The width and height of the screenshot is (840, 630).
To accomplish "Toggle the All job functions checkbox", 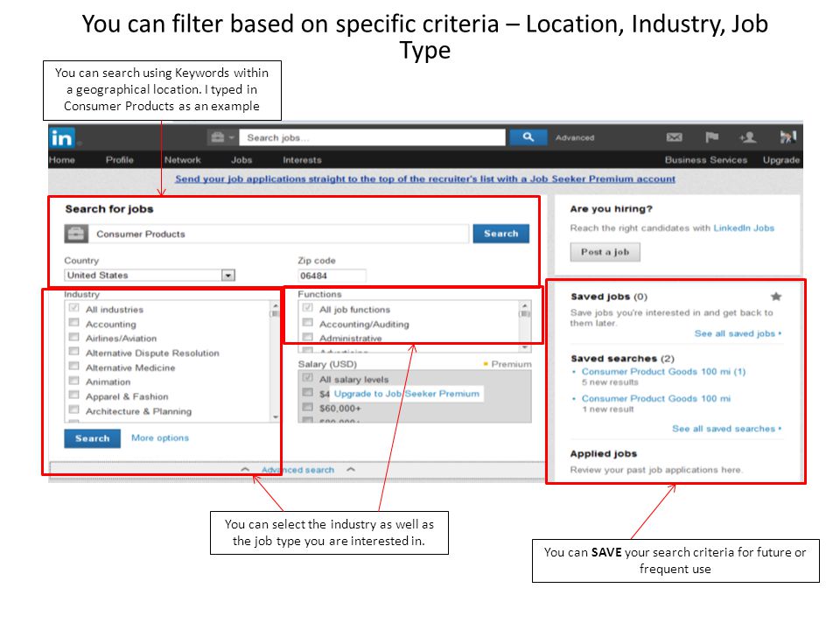I will (x=307, y=307).
